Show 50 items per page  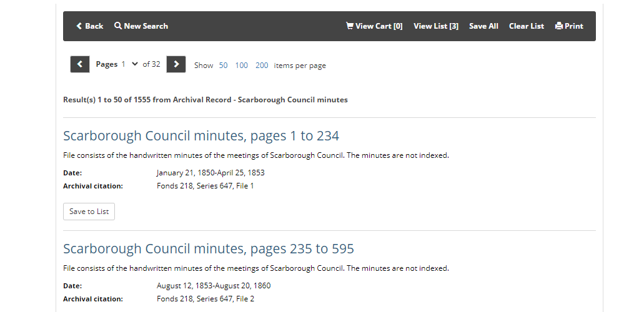tap(223, 66)
